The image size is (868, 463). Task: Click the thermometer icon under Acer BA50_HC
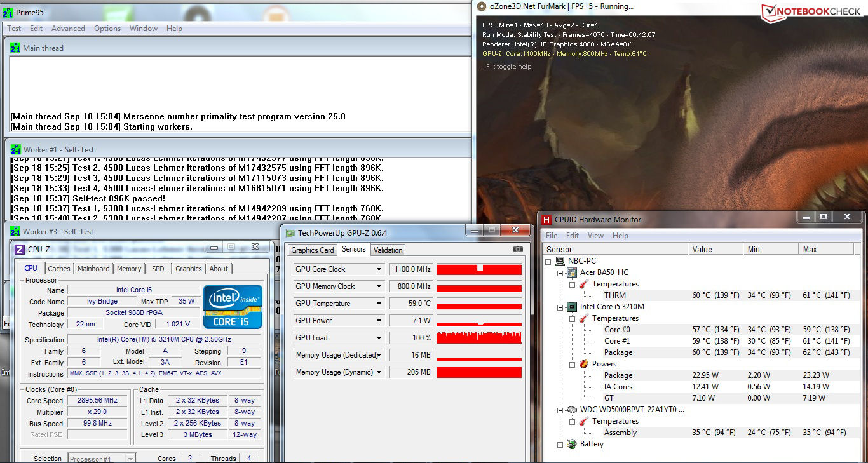coord(584,284)
